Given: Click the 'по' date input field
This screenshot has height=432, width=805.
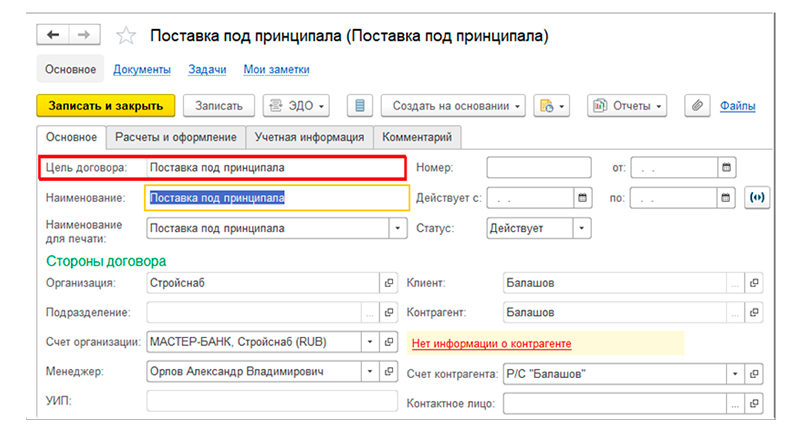Looking at the screenshot, I should click(x=673, y=198).
